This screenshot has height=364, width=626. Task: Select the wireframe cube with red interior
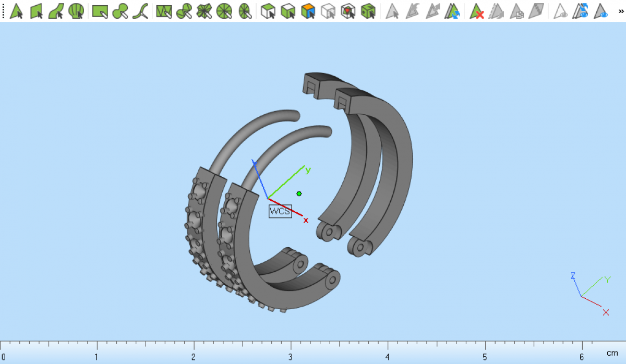point(348,11)
